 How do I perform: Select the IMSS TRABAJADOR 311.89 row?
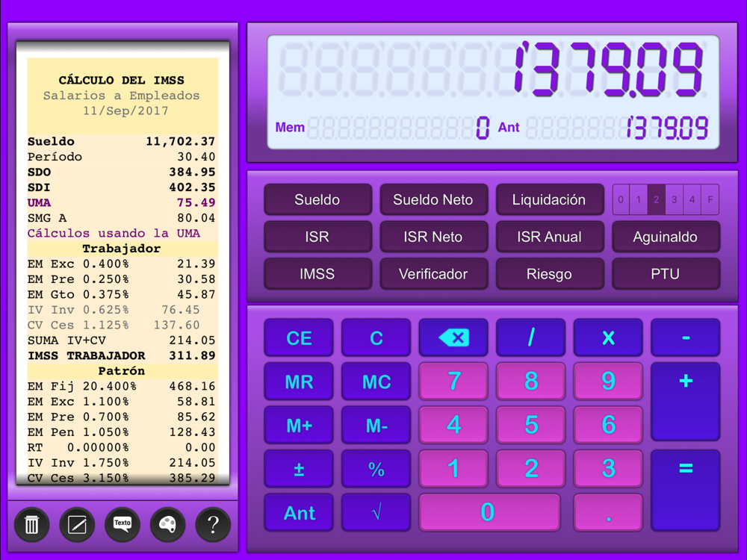pos(122,355)
